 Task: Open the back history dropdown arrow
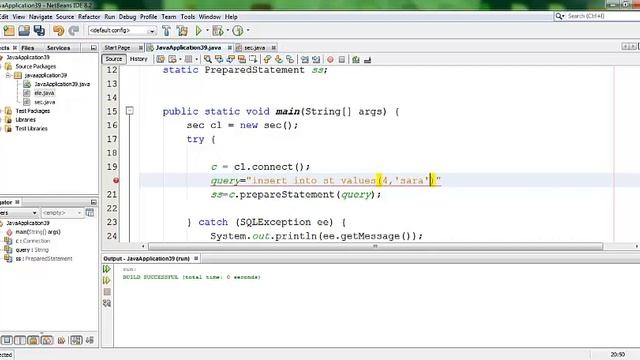pyautogui.click(x=180, y=60)
